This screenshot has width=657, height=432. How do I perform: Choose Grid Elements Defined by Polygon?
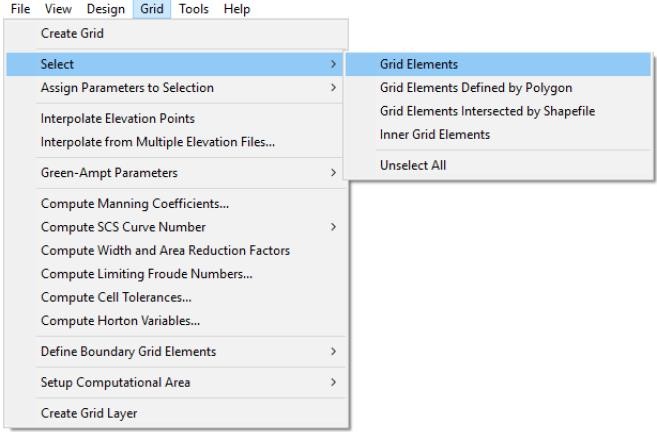[475, 88]
